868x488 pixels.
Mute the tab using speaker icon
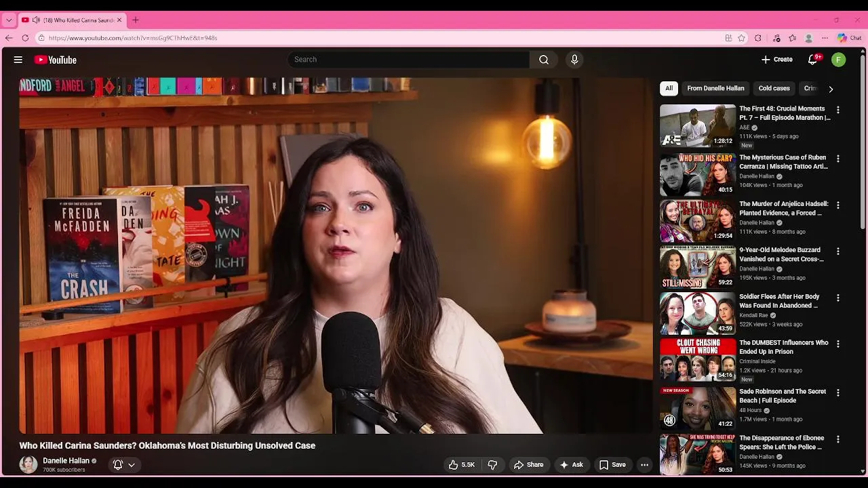point(36,20)
